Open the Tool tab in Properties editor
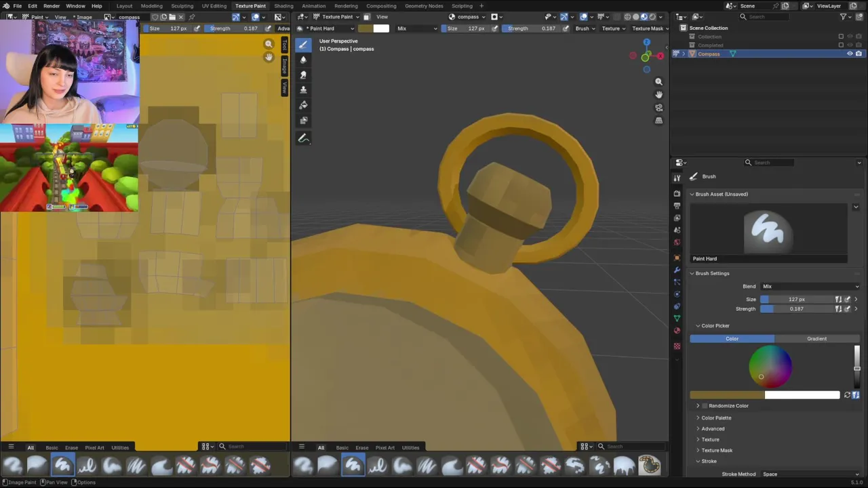This screenshot has height=488, width=868. coord(677,178)
